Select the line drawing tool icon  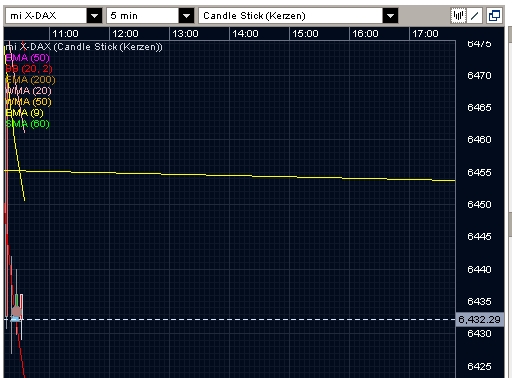point(474,16)
